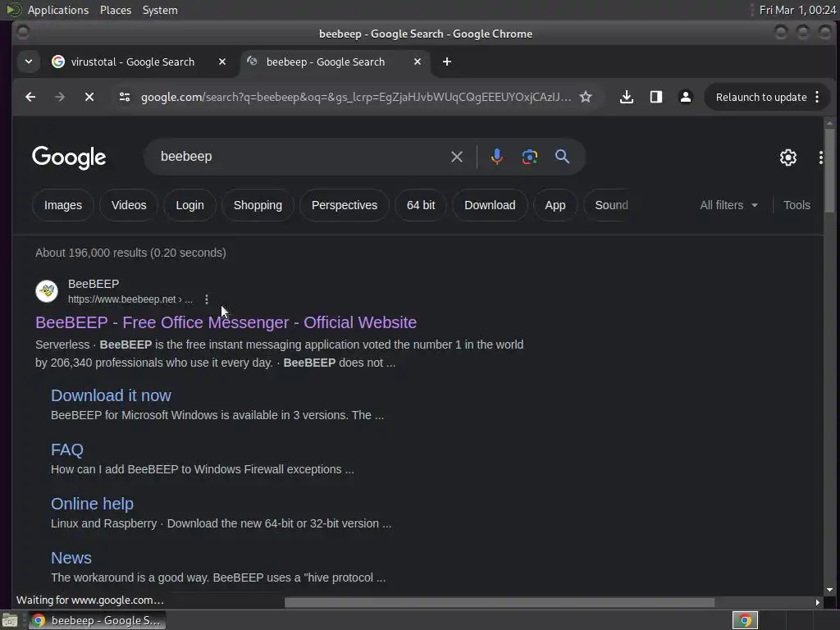Click the About 196,000 results text
This screenshot has height=630, width=840.
[130, 253]
